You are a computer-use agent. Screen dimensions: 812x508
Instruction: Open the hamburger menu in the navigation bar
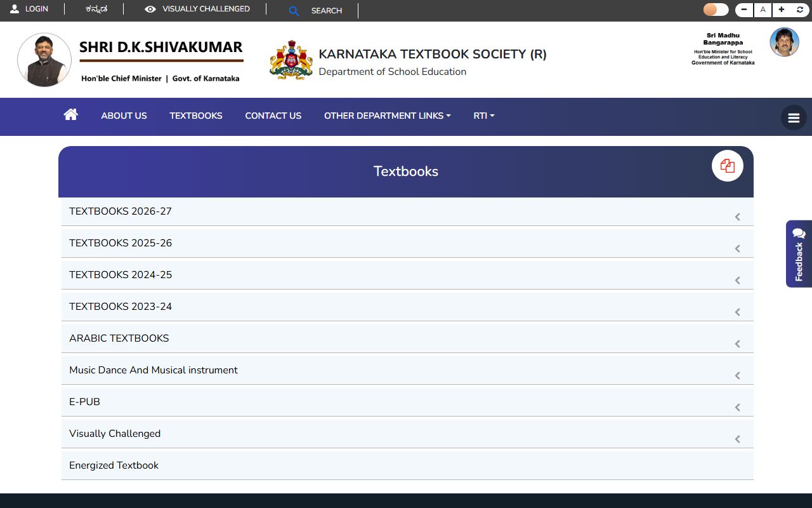[794, 117]
